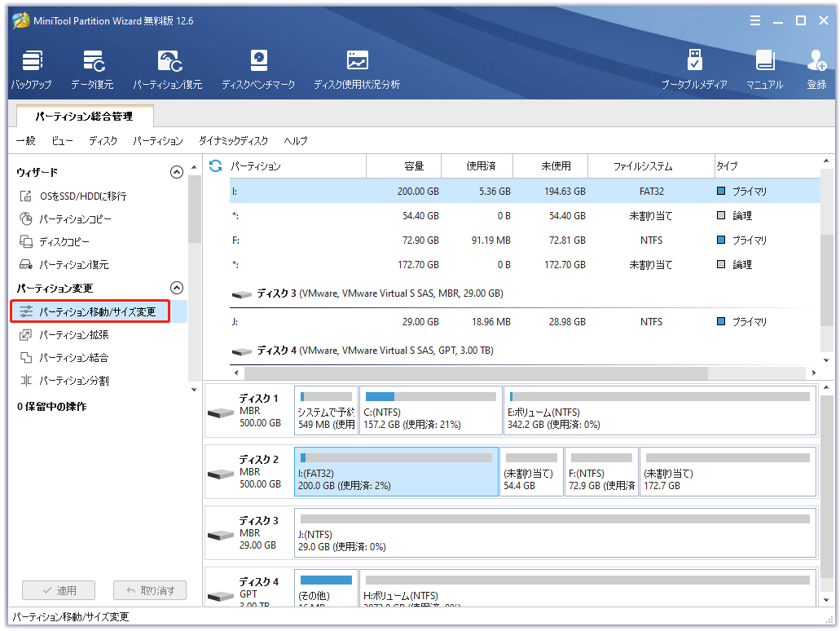
Task: Select the I: FAT32 row
Action: [525, 192]
